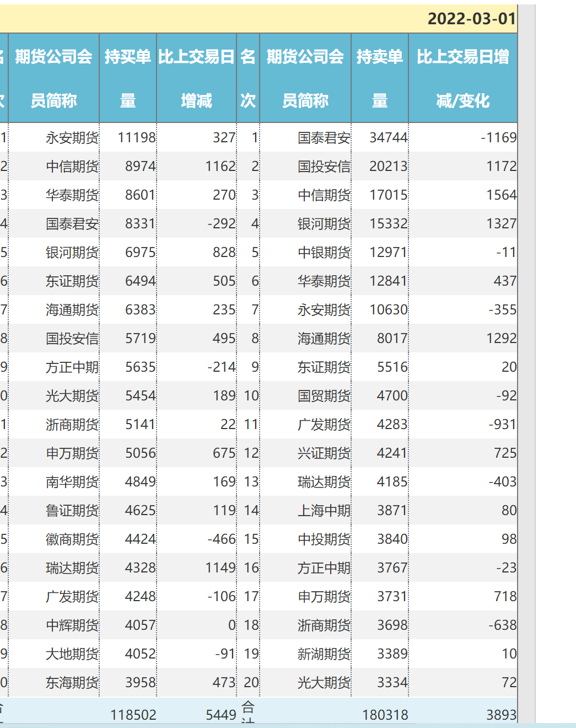This screenshot has width=576, height=728.
Task: Select the date cell 2022-03-01
Action: pos(472,19)
